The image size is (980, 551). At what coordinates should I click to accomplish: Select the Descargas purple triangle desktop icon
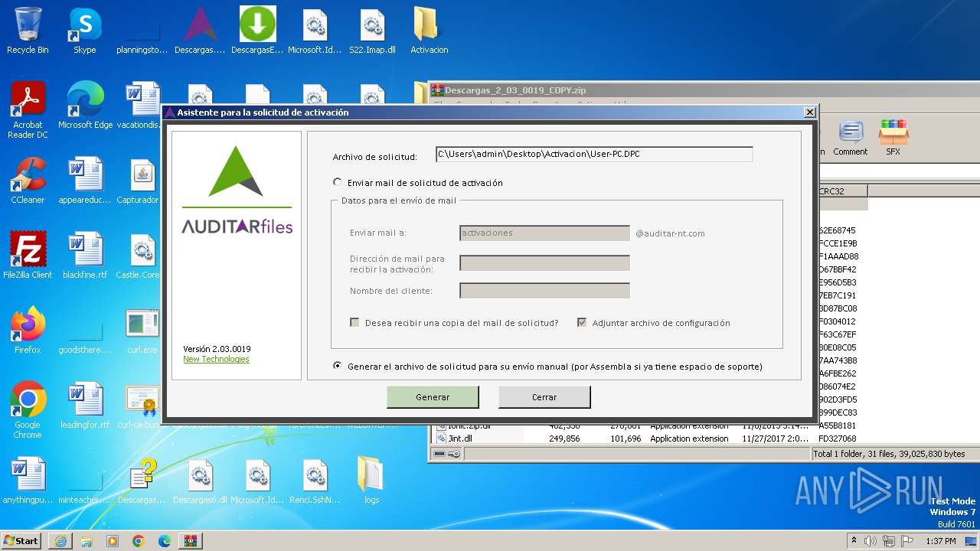(200, 31)
